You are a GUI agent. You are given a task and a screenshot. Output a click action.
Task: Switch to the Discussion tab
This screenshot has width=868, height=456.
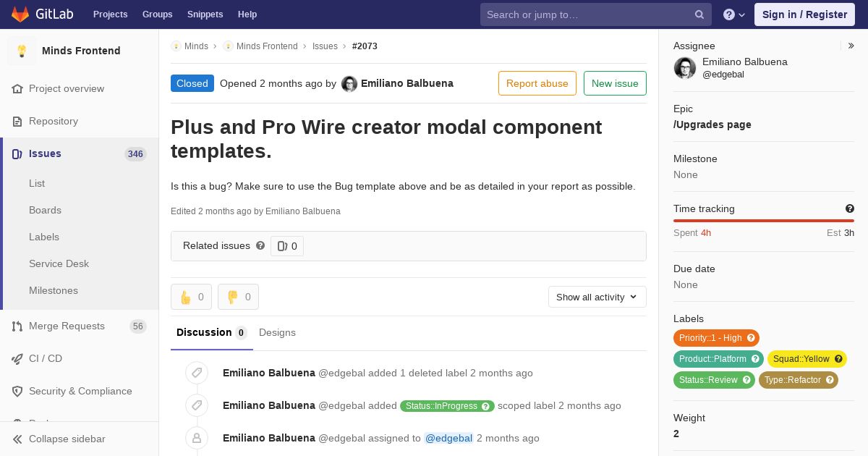coord(212,333)
